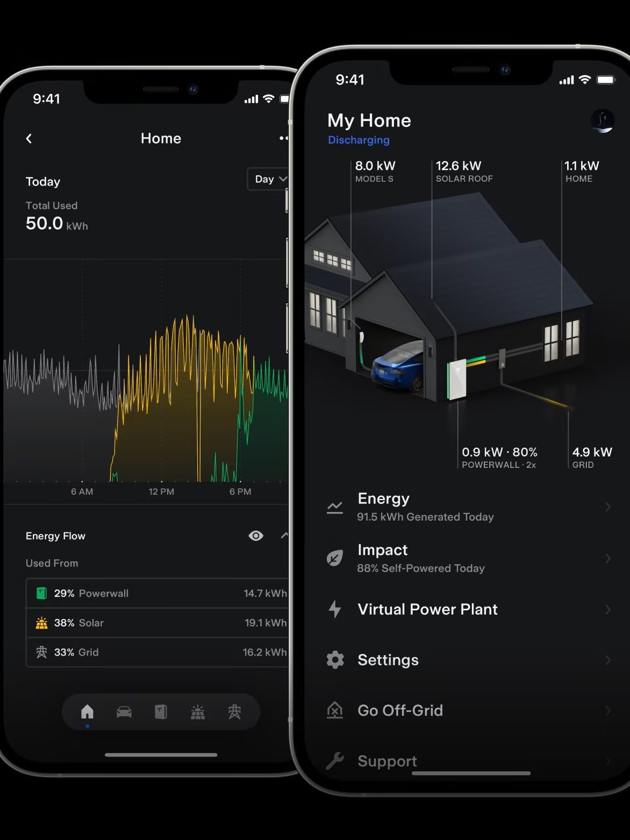
Task: Expand the Settings row chevron
Action: [608, 660]
